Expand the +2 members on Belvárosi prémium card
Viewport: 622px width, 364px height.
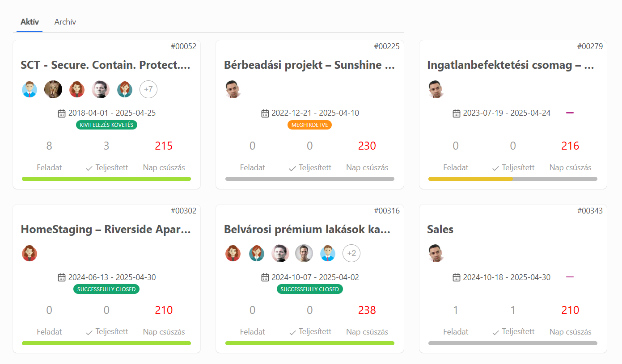point(351,253)
